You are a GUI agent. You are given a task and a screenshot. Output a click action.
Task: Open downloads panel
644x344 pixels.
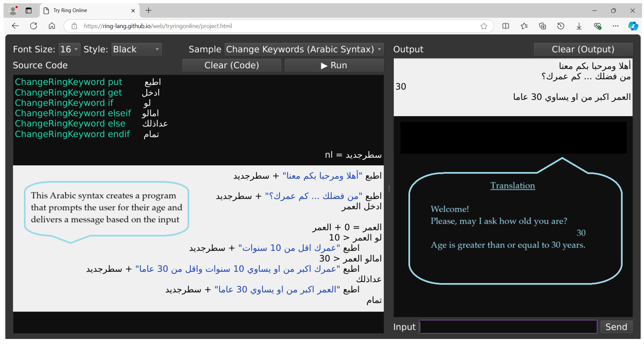579,26
